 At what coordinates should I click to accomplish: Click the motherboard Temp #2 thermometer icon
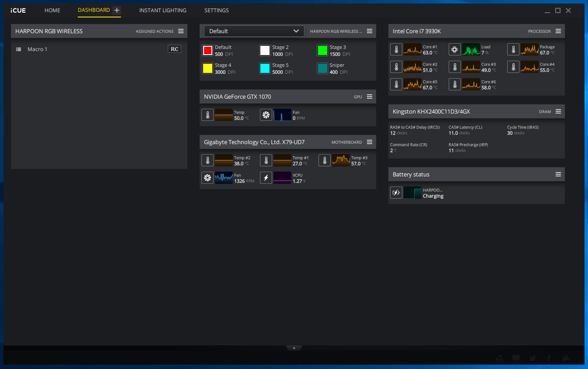click(x=208, y=160)
